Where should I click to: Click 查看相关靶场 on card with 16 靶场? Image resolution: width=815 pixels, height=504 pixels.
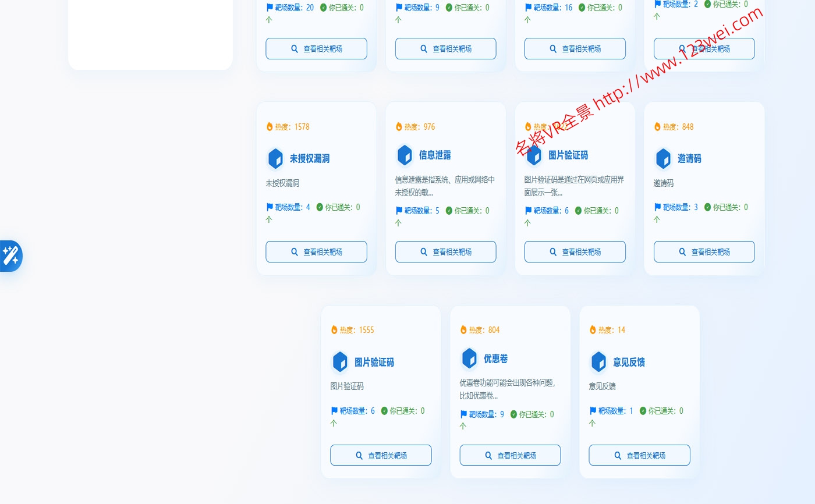click(x=575, y=49)
